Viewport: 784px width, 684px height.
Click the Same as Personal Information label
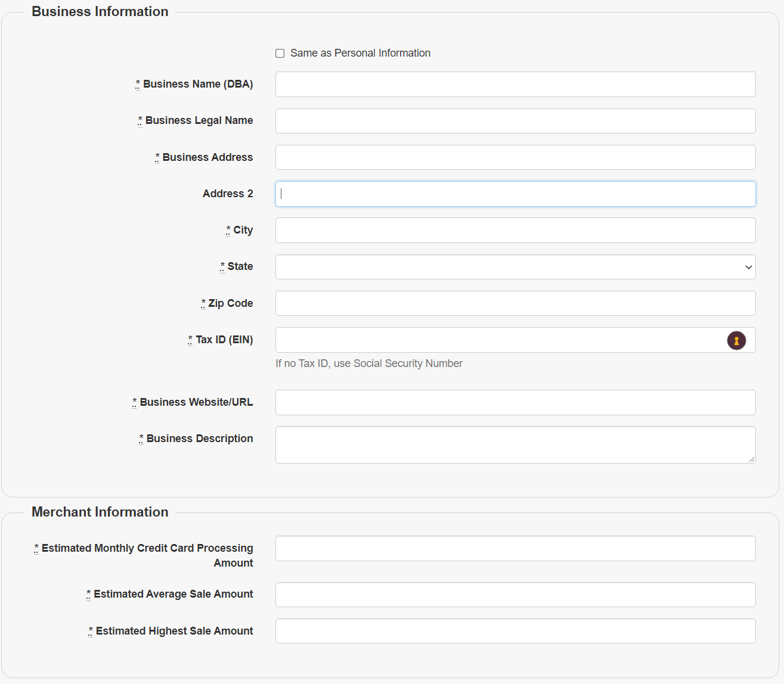click(x=360, y=53)
